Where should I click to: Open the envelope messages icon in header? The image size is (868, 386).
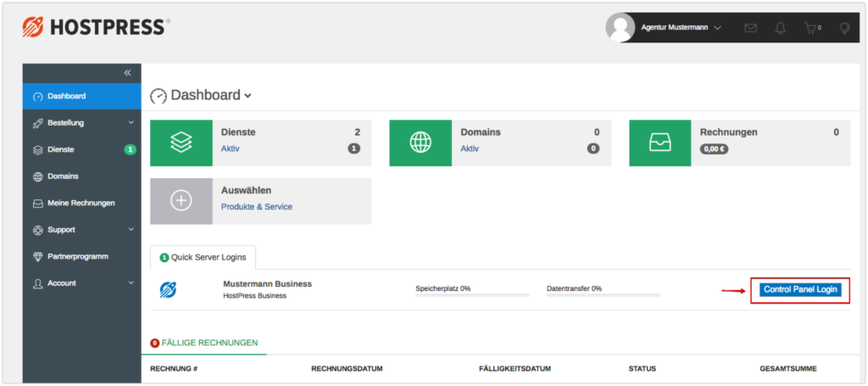coord(751,28)
